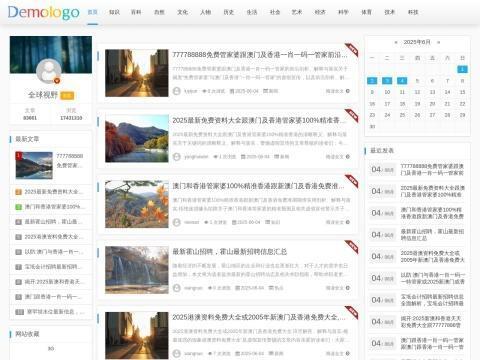Go to previous month in calendar
The image size is (480, 360).
[396, 42]
